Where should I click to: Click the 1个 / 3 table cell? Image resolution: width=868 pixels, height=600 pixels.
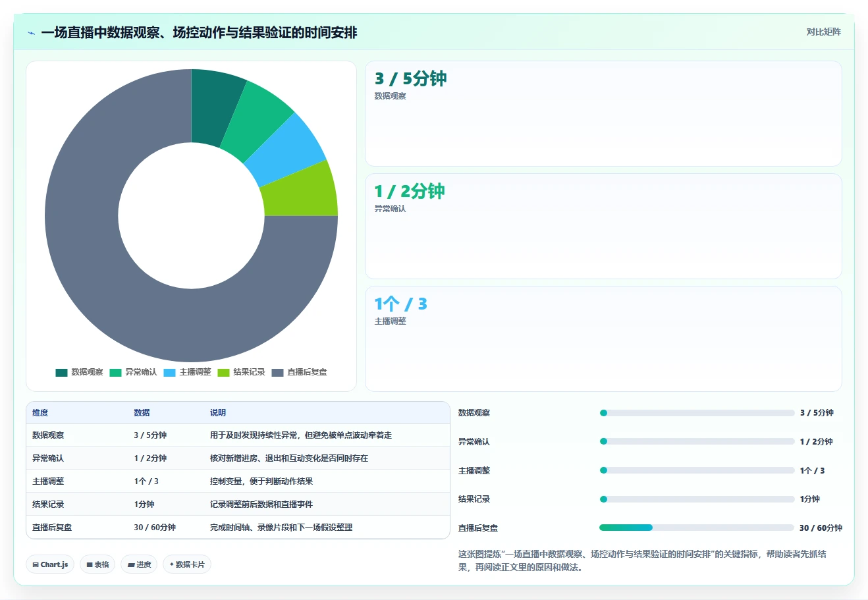(x=146, y=481)
